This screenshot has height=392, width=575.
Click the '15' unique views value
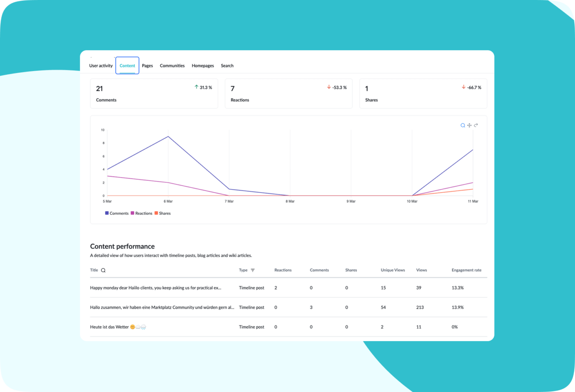point(383,288)
